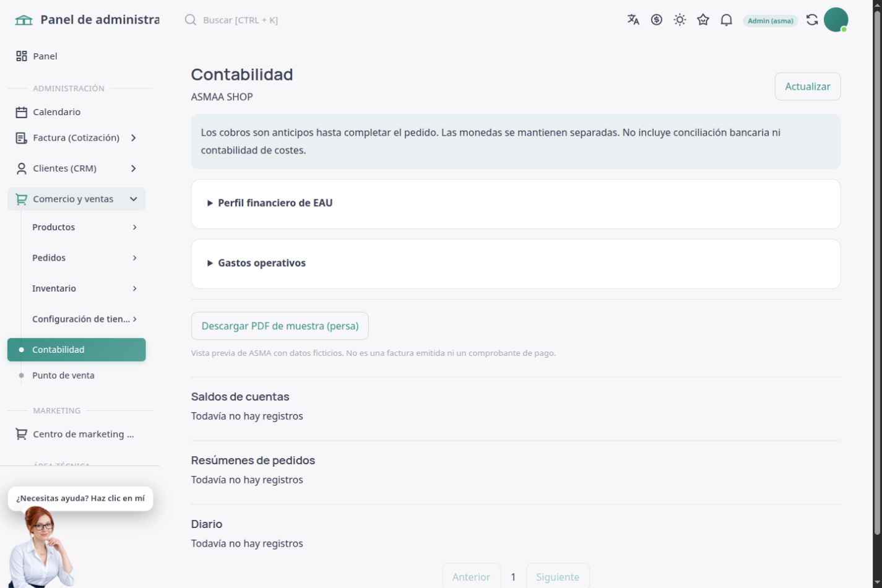Click the admin panel bank logo icon
882x588 pixels.
point(24,20)
